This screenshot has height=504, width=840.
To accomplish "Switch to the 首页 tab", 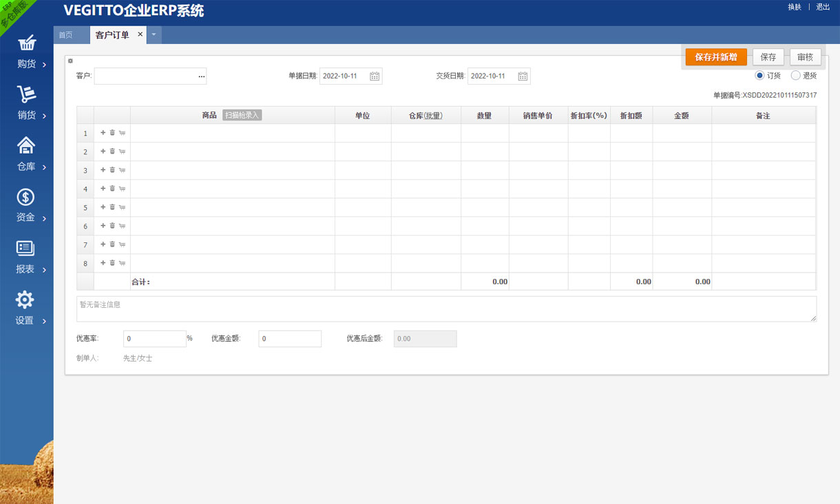I will coord(66,35).
